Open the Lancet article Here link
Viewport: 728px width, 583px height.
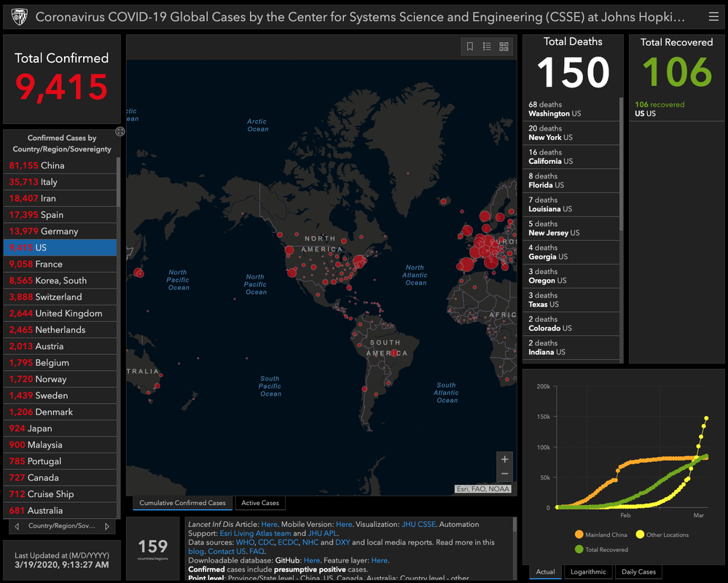(x=270, y=524)
